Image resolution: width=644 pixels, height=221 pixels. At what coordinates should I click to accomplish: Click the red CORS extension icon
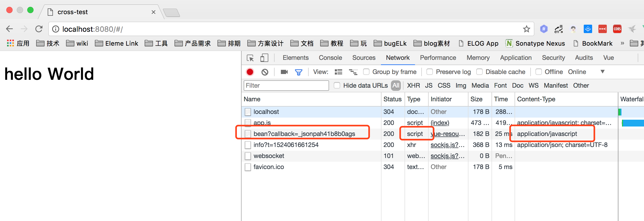pos(617,29)
